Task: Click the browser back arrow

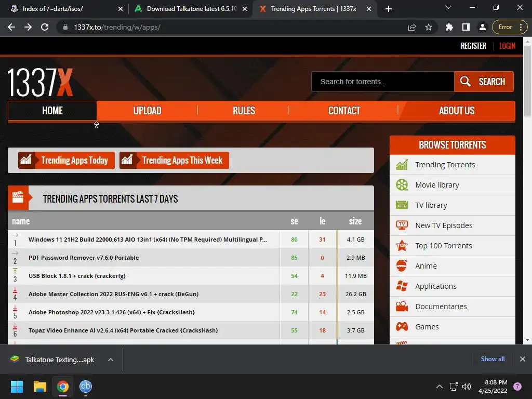Action: pos(11,27)
